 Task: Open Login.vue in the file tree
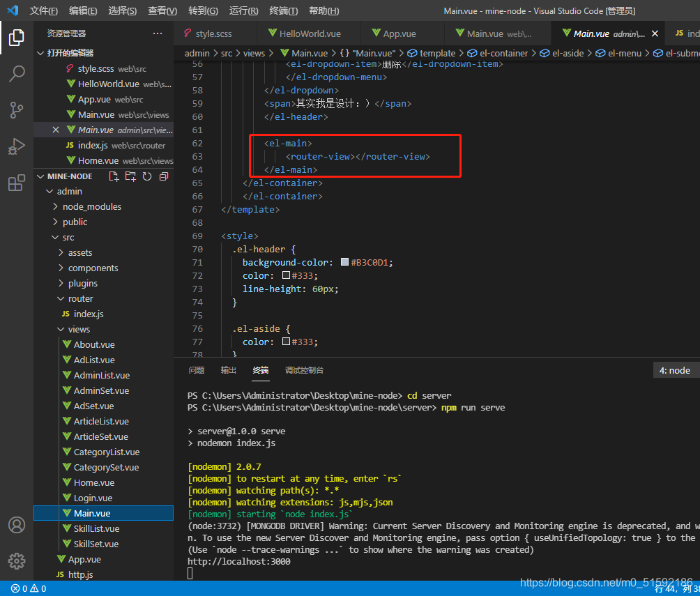click(93, 498)
